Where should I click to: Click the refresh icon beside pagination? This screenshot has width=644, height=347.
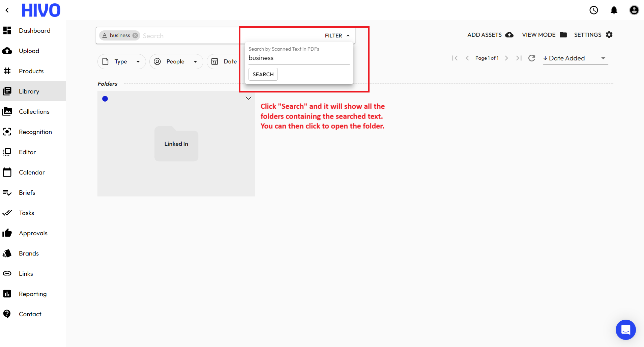click(532, 58)
